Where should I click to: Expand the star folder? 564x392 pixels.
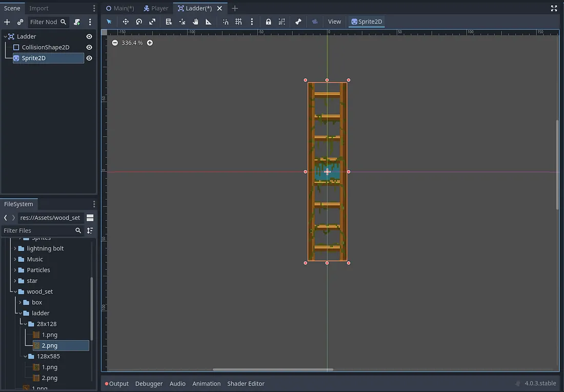tap(15, 281)
